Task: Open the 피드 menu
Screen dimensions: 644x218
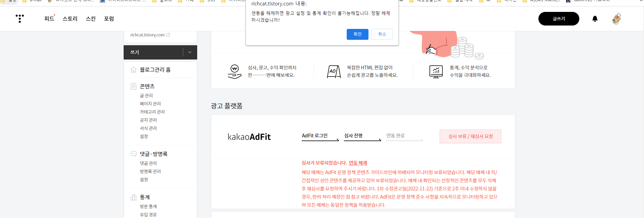Action: [49, 19]
